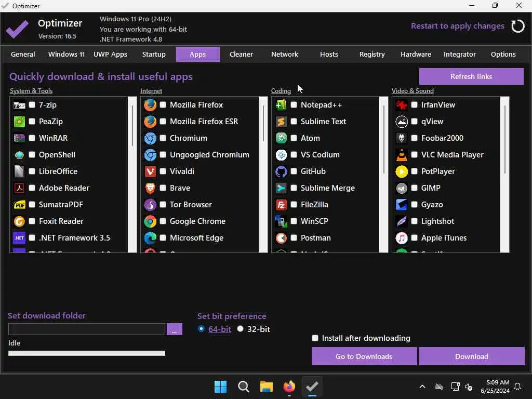The height and width of the screenshot is (399, 532).
Task: Click the SumatraPDF icon
Action: (19, 205)
